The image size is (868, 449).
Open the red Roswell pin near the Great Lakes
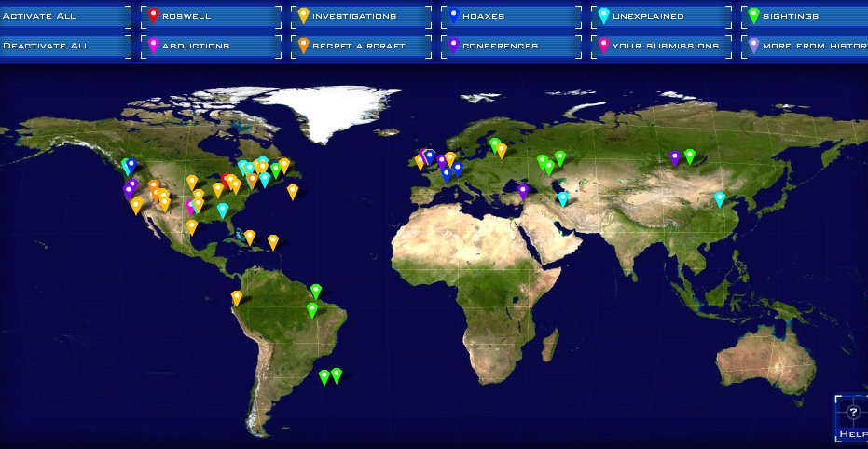click(226, 180)
